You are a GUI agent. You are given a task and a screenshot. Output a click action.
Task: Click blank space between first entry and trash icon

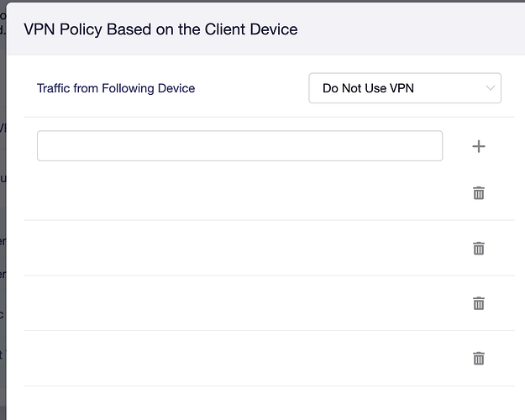coord(344,193)
